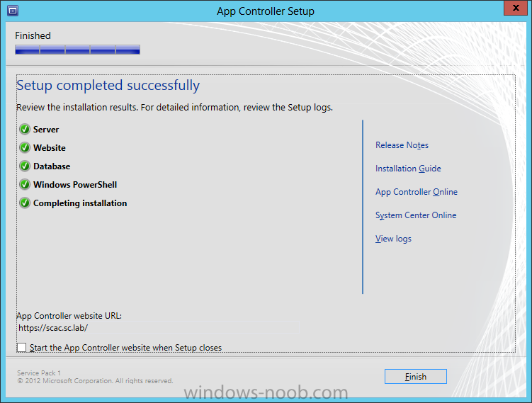Click the App Controller Setup title bar icon
This screenshot has width=532, height=403.
(13, 11)
